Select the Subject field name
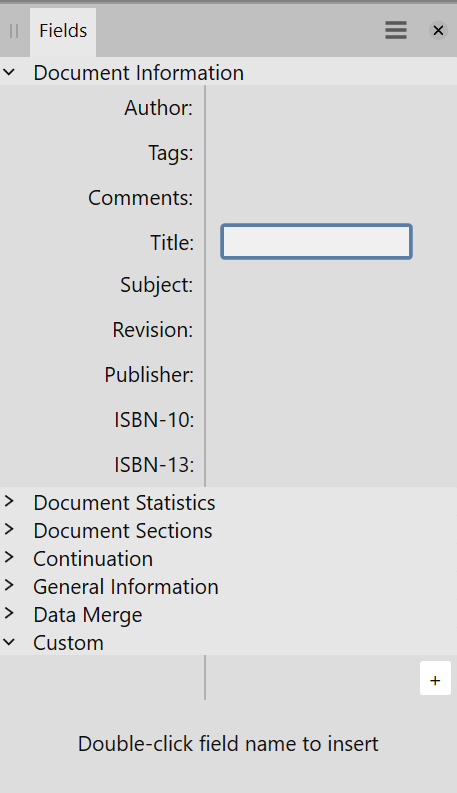The width and height of the screenshot is (457, 793). [x=157, y=285]
